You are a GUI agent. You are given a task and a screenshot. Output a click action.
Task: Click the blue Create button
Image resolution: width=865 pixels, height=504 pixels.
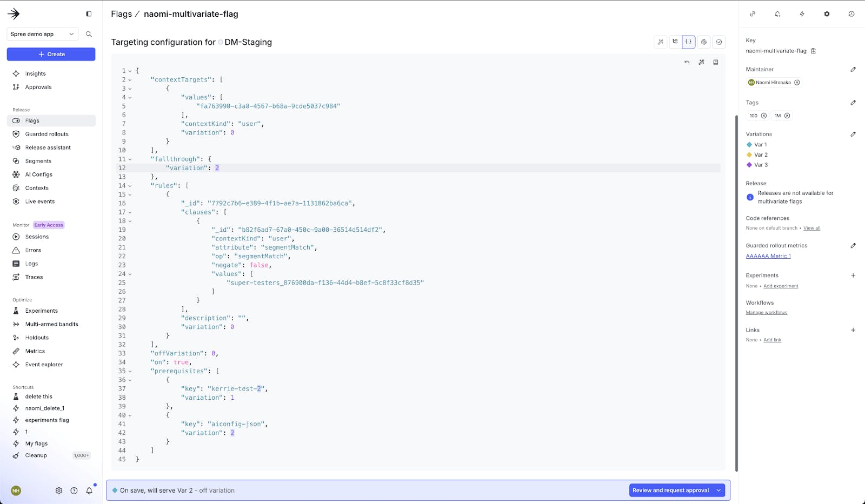click(x=51, y=54)
